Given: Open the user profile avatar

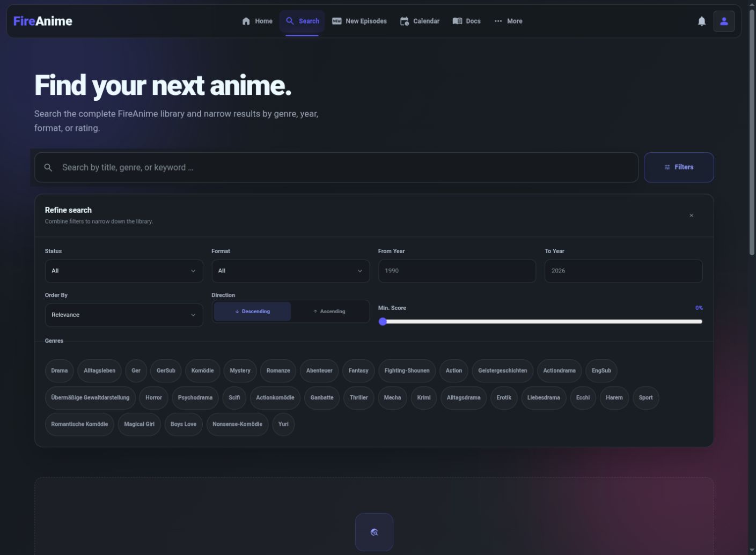Looking at the screenshot, I should pyautogui.click(x=724, y=21).
